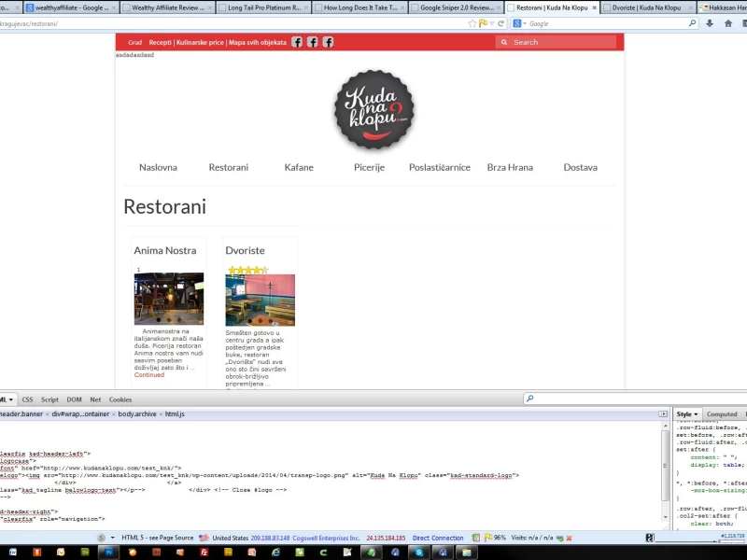The image size is (747, 560).
Task: Switch to Google Sniper 2.0 Review tab
Action: tap(456, 7)
